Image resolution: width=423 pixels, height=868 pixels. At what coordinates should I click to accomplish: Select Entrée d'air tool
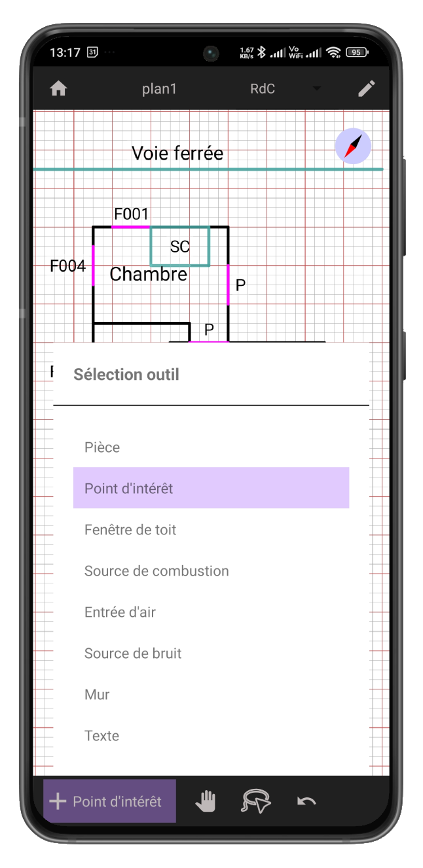coord(120,612)
